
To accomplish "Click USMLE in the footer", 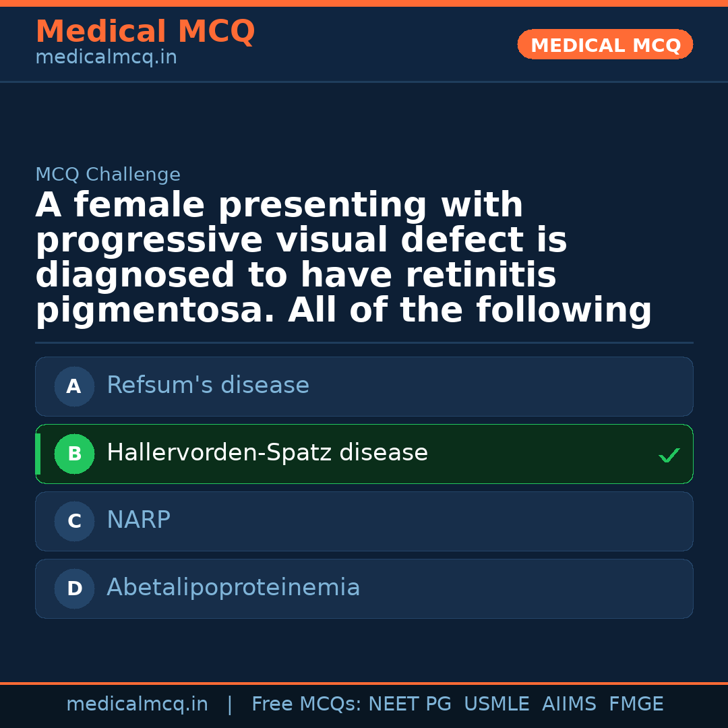I will coord(496,704).
